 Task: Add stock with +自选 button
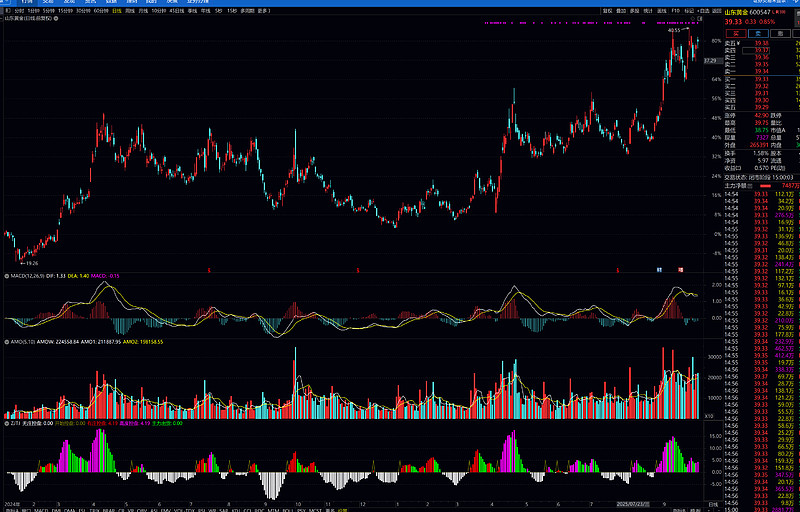703,11
